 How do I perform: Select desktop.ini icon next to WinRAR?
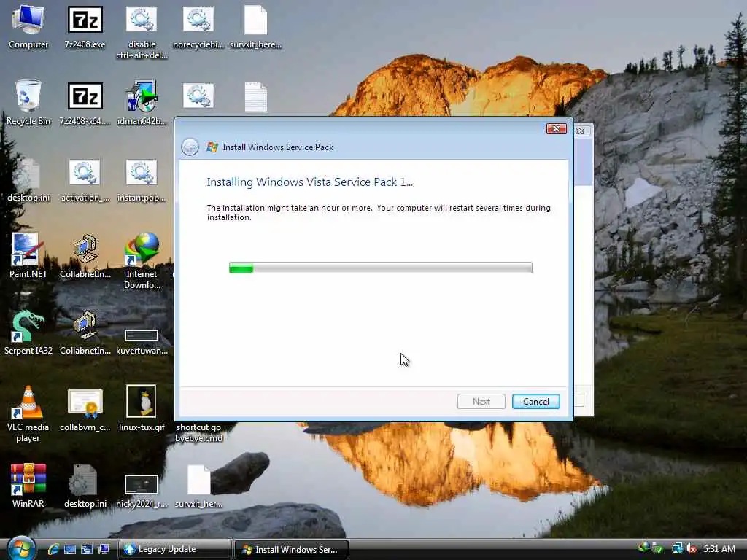pyautogui.click(x=85, y=486)
